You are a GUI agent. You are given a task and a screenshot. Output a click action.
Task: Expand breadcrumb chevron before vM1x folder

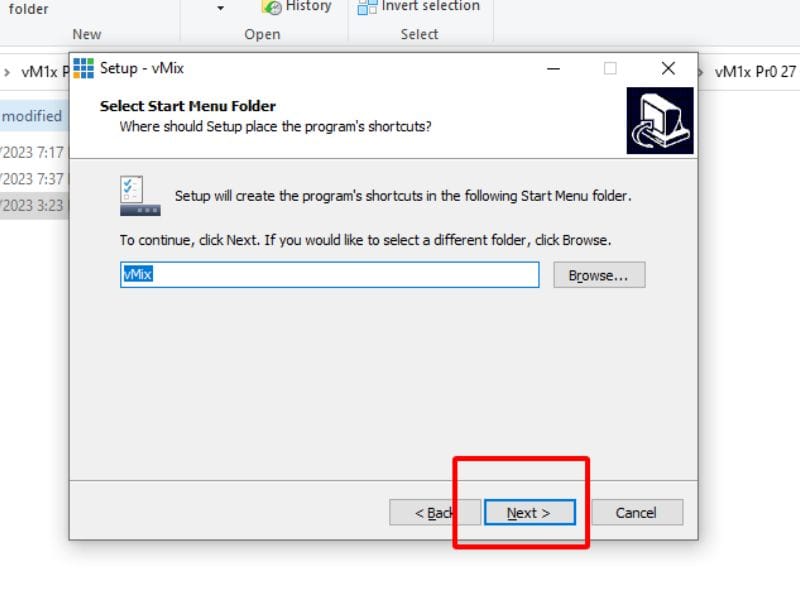tap(7, 72)
